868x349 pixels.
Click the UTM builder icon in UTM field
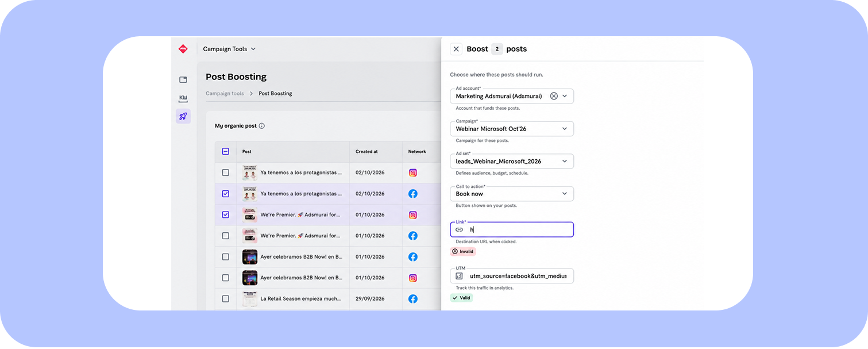coord(459,276)
